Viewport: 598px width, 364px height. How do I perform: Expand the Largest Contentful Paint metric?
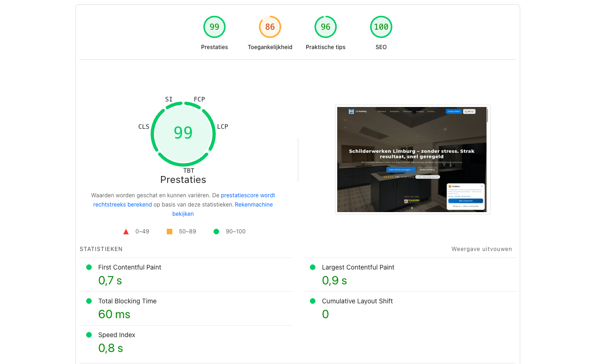tap(358, 267)
